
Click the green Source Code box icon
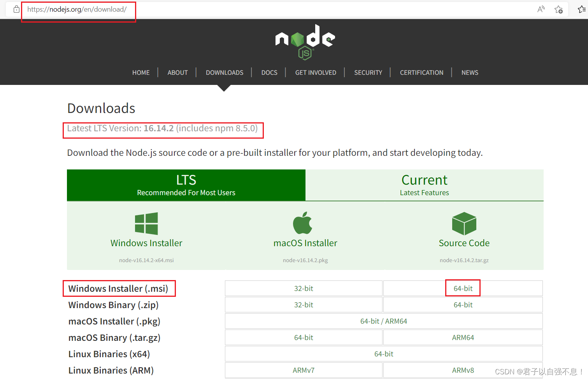(464, 224)
